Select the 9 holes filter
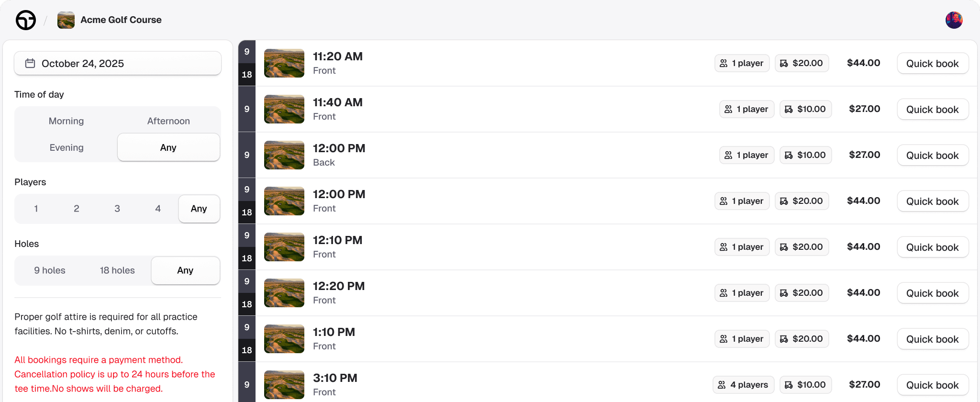Viewport: 980px width, 402px height. 49,270
